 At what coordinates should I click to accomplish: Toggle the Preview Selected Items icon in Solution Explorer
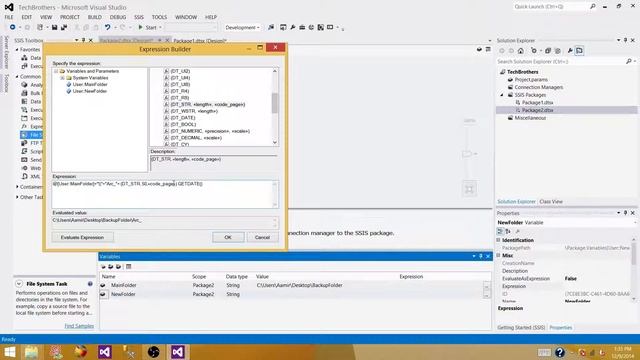(579, 51)
